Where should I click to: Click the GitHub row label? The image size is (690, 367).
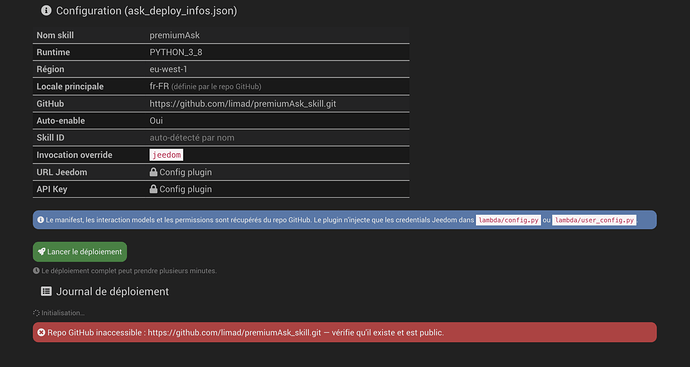tap(50, 104)
